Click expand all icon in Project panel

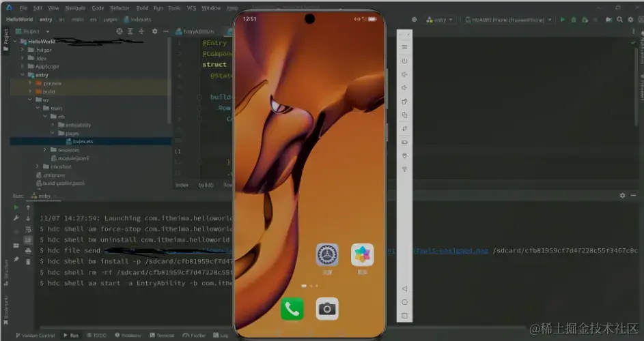pyautogui.click(x=130, y=31)
